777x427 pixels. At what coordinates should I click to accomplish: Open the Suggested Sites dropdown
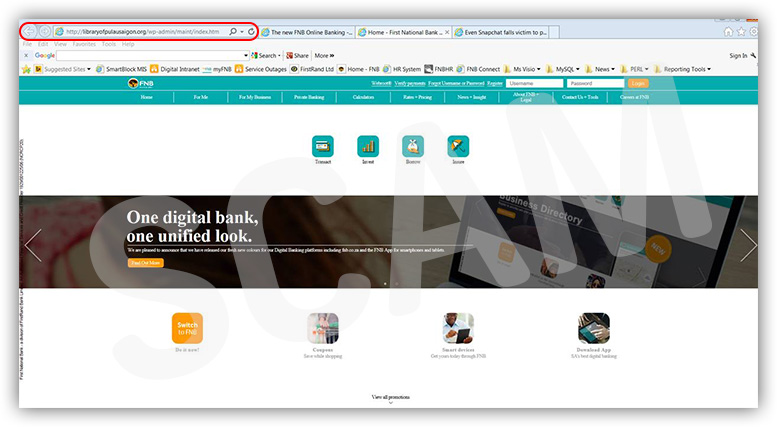(x=63, y=69)
